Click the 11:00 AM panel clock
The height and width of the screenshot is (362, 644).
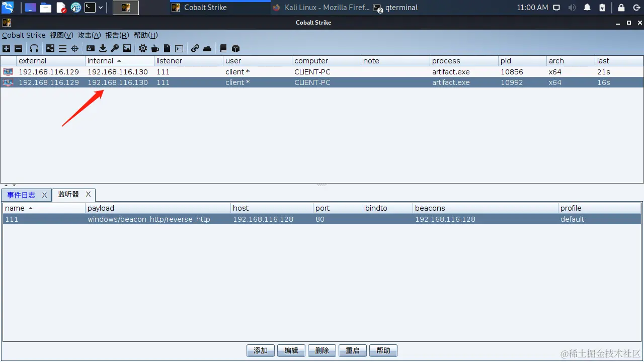[532, 8]
